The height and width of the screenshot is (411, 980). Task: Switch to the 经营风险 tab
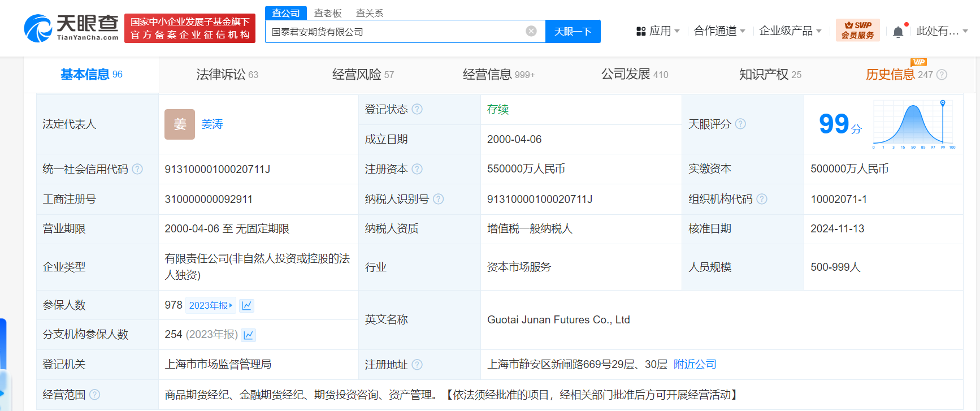(x=363, y=75)
